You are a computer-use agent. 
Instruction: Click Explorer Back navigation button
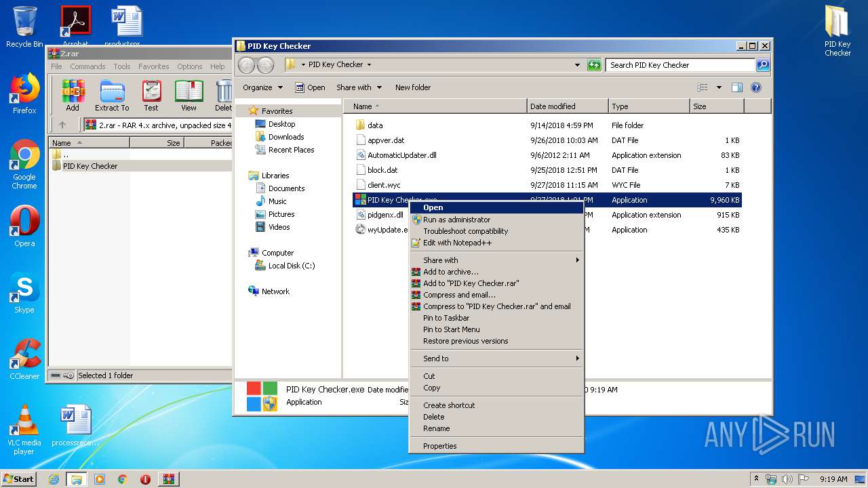247,65
